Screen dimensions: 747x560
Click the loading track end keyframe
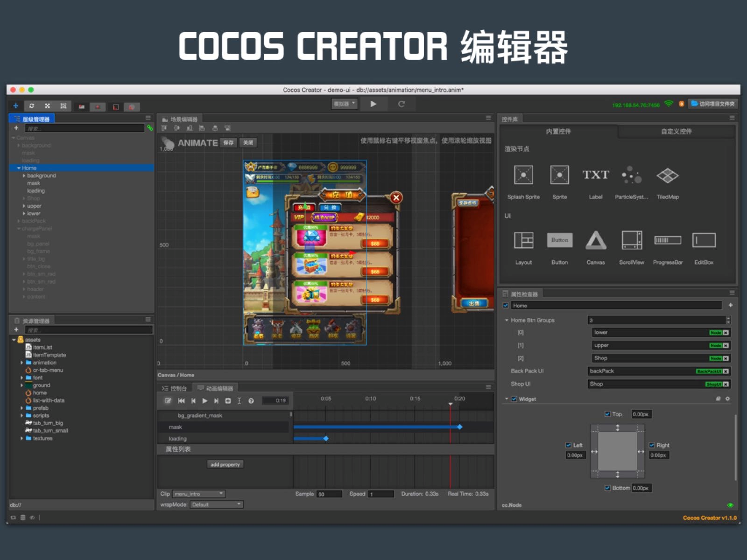pos(326,439)
